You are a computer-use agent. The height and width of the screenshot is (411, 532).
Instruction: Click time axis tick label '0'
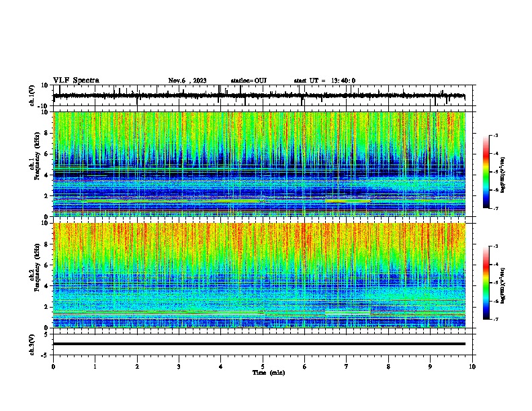(x=53, y=367)
